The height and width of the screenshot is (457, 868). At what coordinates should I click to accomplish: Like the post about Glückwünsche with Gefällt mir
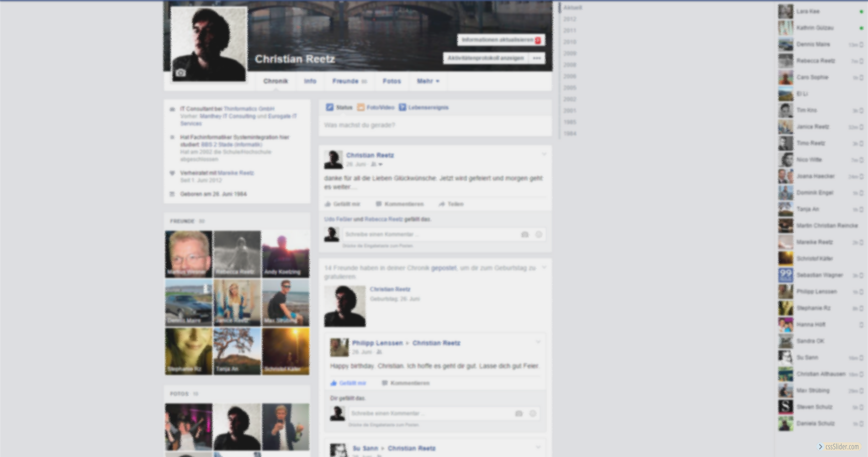click(x=343, y=204)
